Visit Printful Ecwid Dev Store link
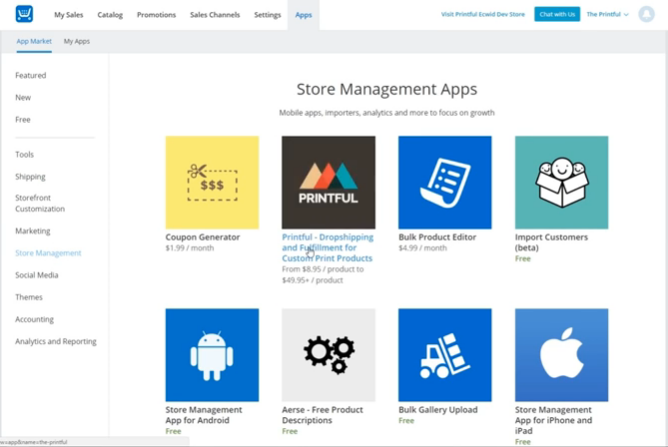This screenshot has height=447, width=668. pyautogui.click(x=483, y=14)
